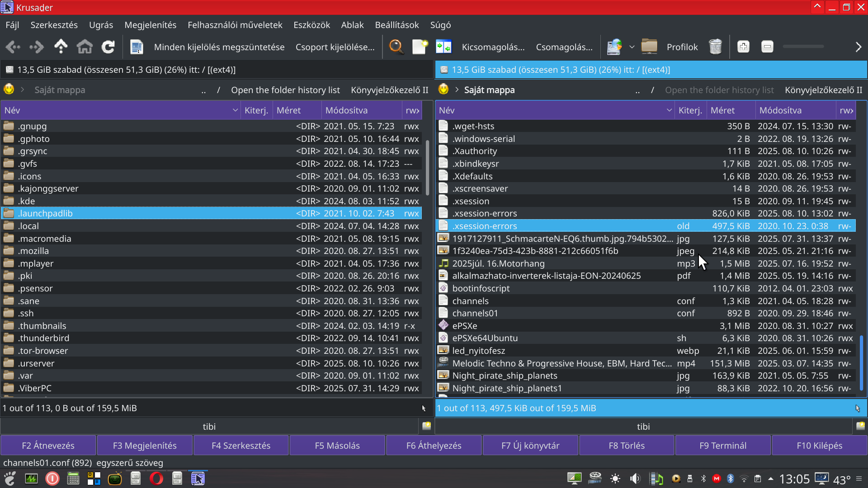Viewport: 868px width, 488px height.
Task: Open the Eszközök menu
Action: [311, 25]
